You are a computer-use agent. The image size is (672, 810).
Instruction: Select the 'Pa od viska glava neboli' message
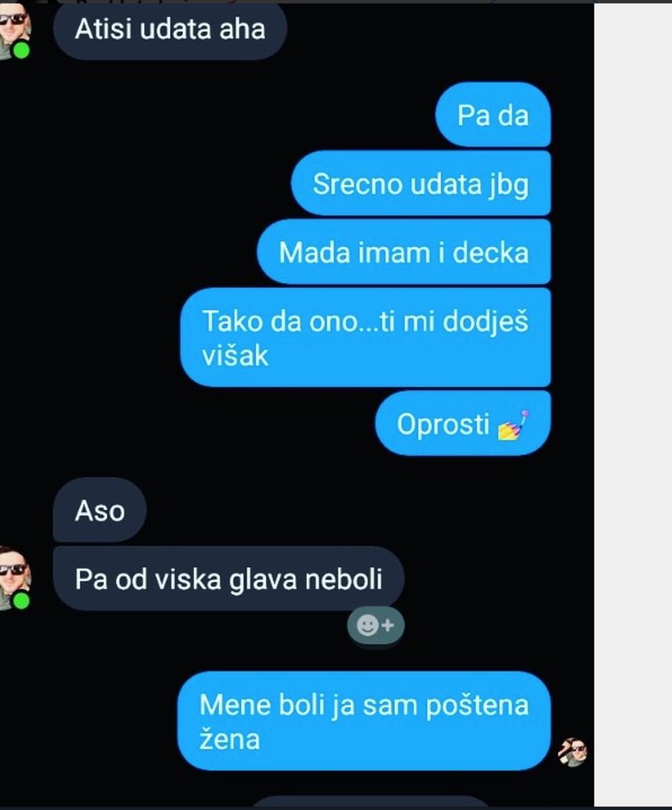click(228, 579)
